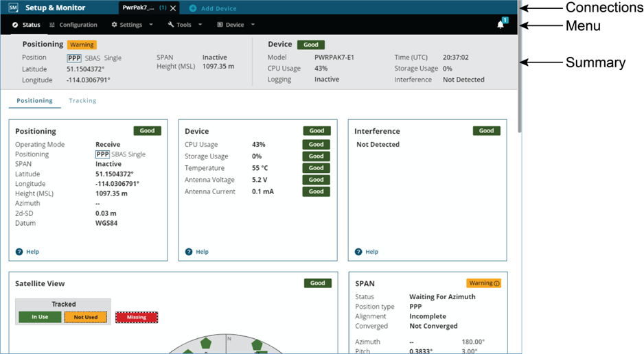This screenshot has width=644, height=354.
Task: Click the boxed PPP indicator in summary
Action: (x=74, y=58)
